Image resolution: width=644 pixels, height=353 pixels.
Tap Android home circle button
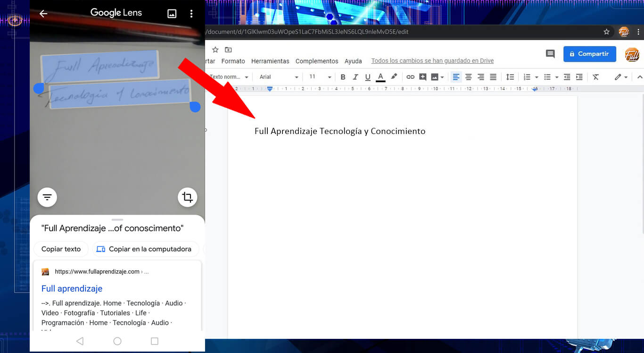pyautogui.click(x=117, y=341)
